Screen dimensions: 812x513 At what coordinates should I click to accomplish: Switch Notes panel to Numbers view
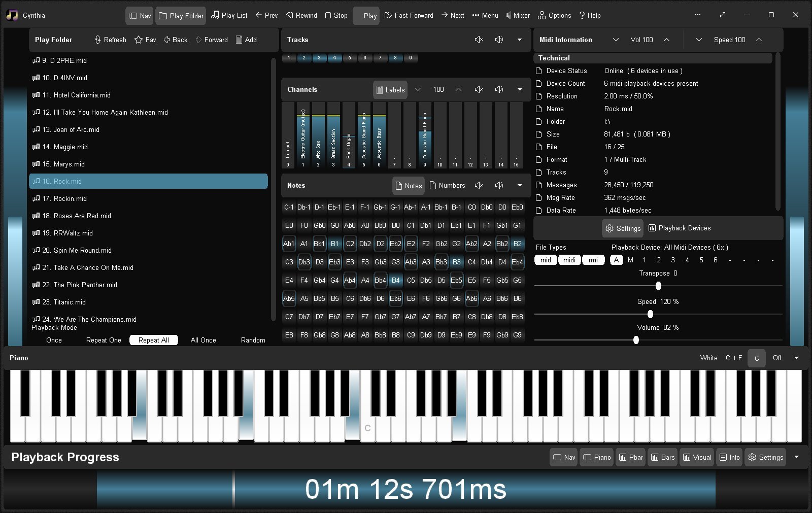tap(447, 185)
